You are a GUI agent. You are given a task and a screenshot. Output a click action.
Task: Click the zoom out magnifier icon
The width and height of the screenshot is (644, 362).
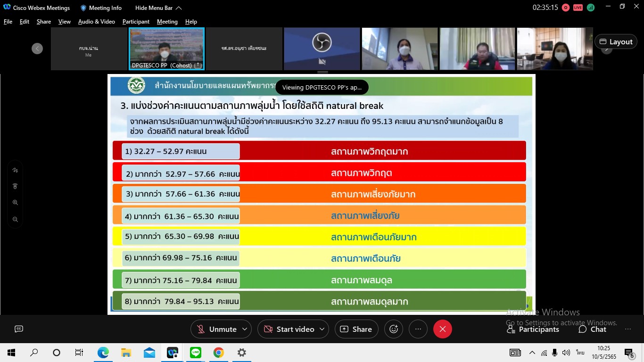point(15,219)
